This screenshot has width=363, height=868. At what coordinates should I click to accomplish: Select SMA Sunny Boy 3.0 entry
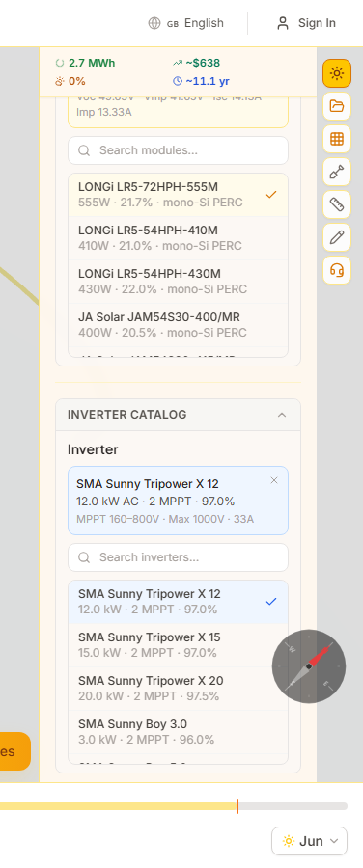tap(178, 732)
